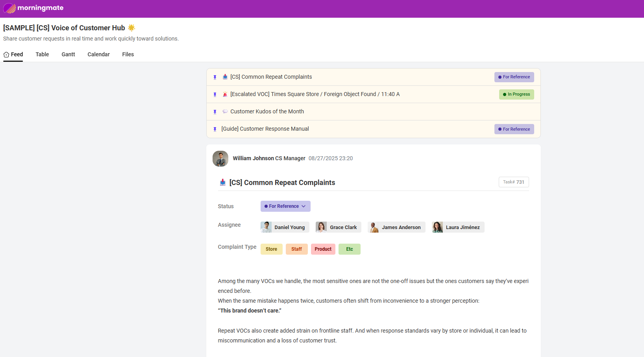Click the speech bubble icon on Kudos row
Viewport: 644px width, 357px height.
pyautogui.click(x=225, y=112)
